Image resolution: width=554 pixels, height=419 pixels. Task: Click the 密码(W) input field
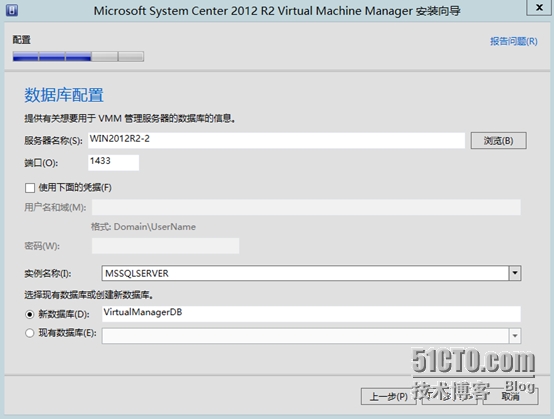[165, 246]
